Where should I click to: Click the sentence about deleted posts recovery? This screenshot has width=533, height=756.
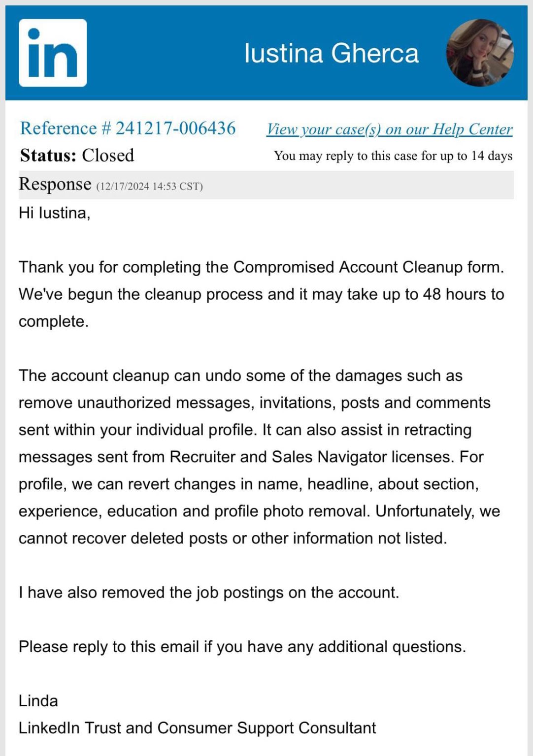click(x=233, y=538)
